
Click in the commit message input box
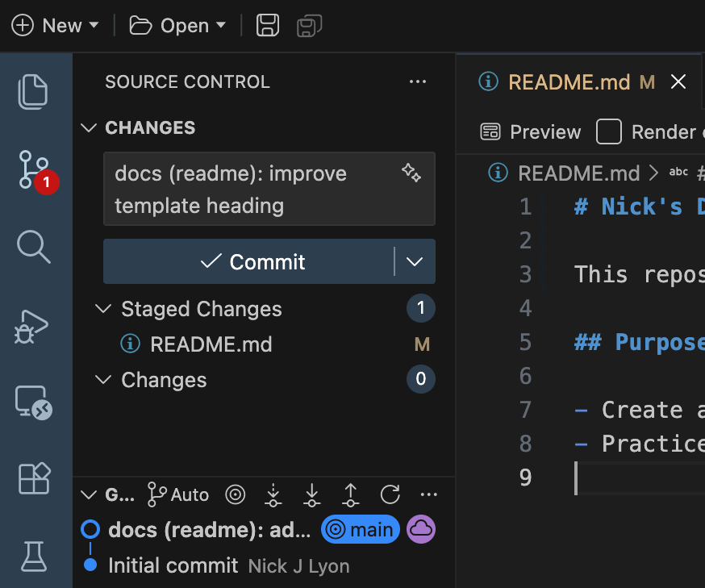click(250, 189)
